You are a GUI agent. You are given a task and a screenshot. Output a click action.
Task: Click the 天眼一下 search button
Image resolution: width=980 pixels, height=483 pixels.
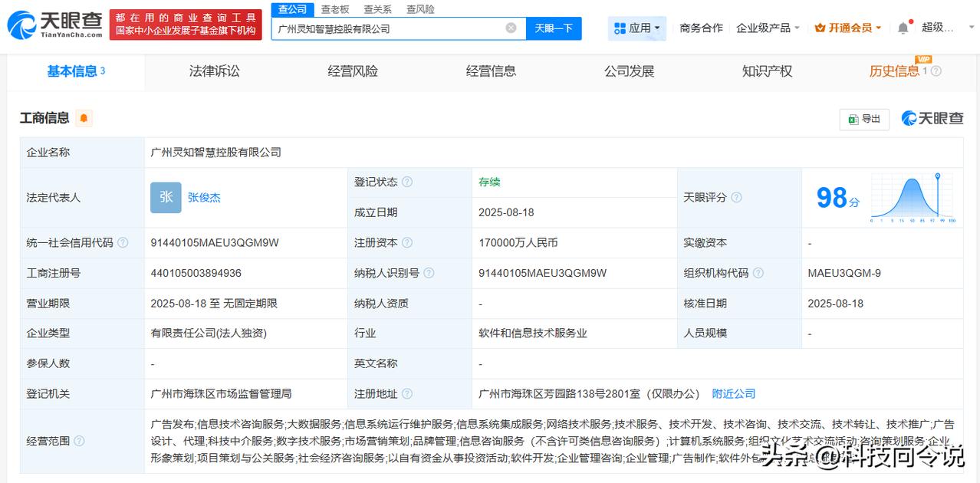(x=554, y=28)
